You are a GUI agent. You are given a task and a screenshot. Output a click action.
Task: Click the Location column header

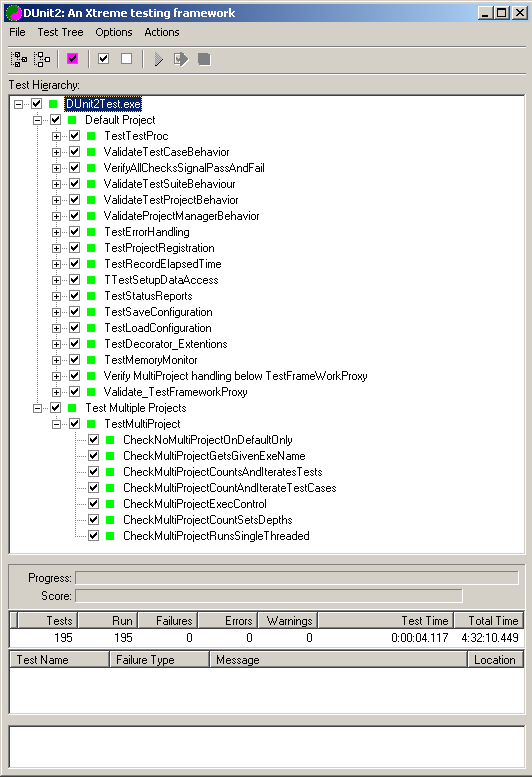[495, 660]
